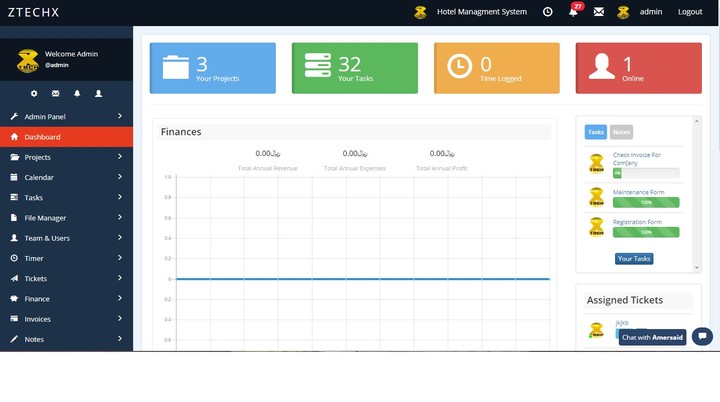Click the Your Tasks button
720x402 pixels.
coord(634,259)
